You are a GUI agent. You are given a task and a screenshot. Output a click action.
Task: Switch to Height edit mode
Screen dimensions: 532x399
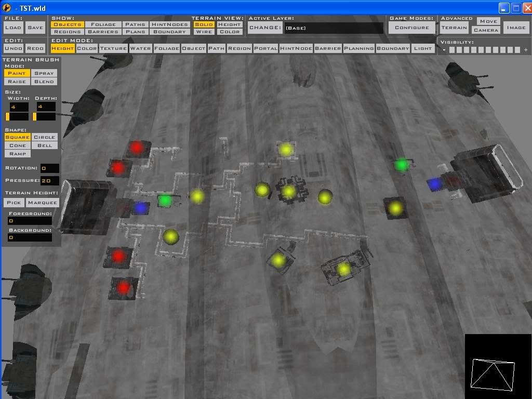63,48
